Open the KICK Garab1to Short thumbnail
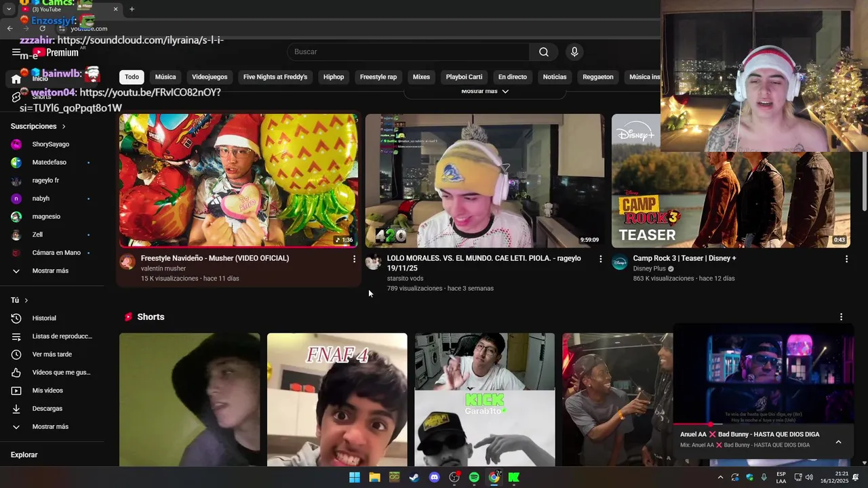This screenshot has width=868, height=488. click(485, 400)
